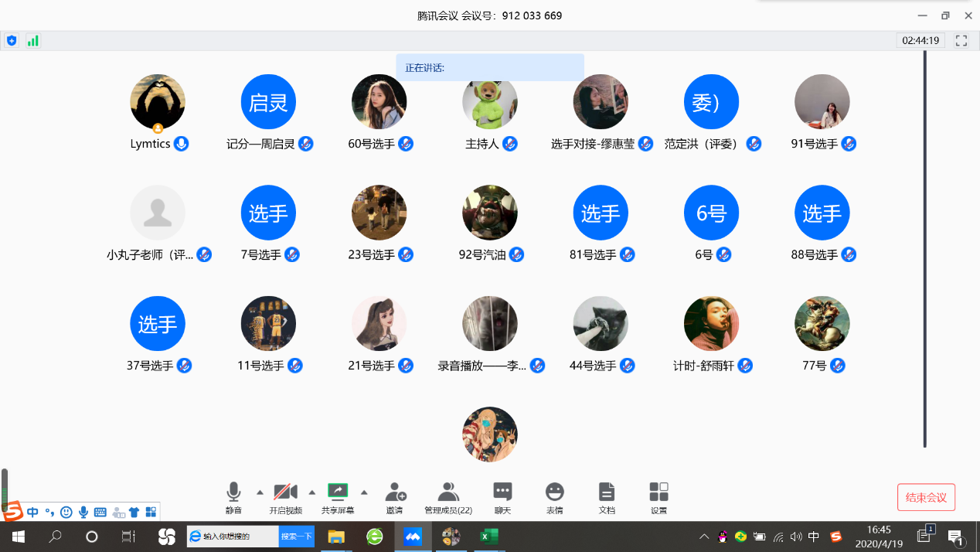Screen dimensions: 980x552
Task: Open the chat (聊天) icon
Action: [x=502, y=492]
